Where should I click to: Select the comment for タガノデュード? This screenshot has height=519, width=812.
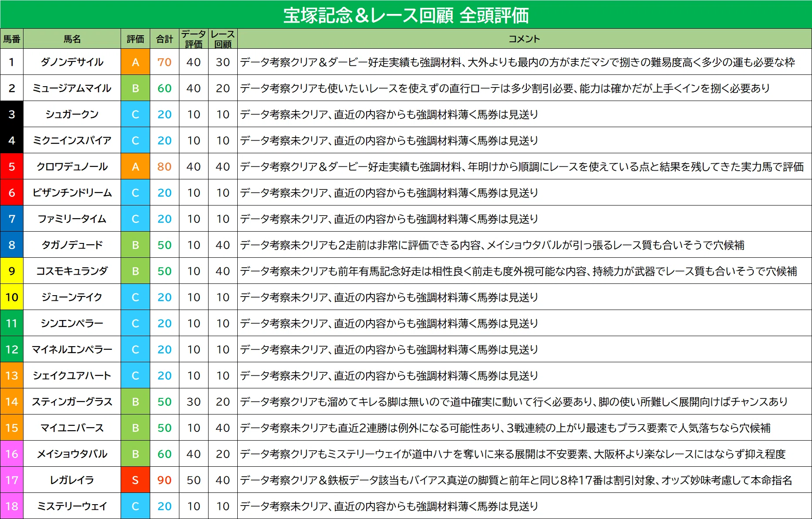[492, 245]
